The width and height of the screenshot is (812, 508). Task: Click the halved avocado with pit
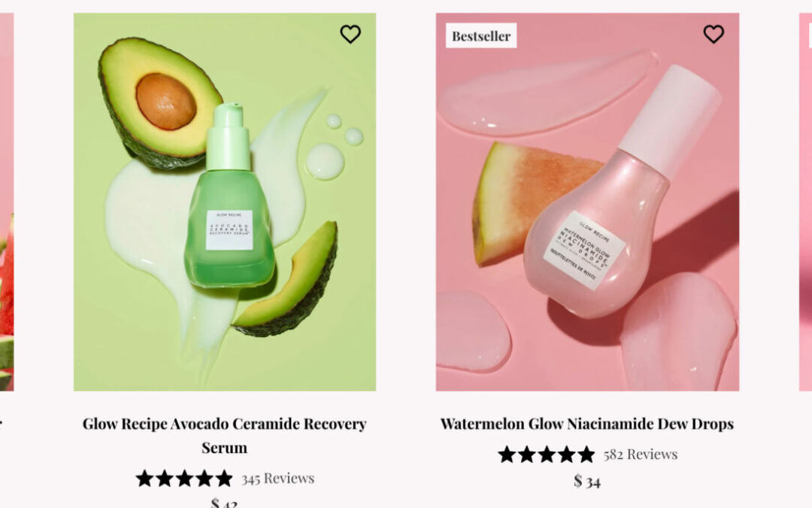(x=158, y=102)
